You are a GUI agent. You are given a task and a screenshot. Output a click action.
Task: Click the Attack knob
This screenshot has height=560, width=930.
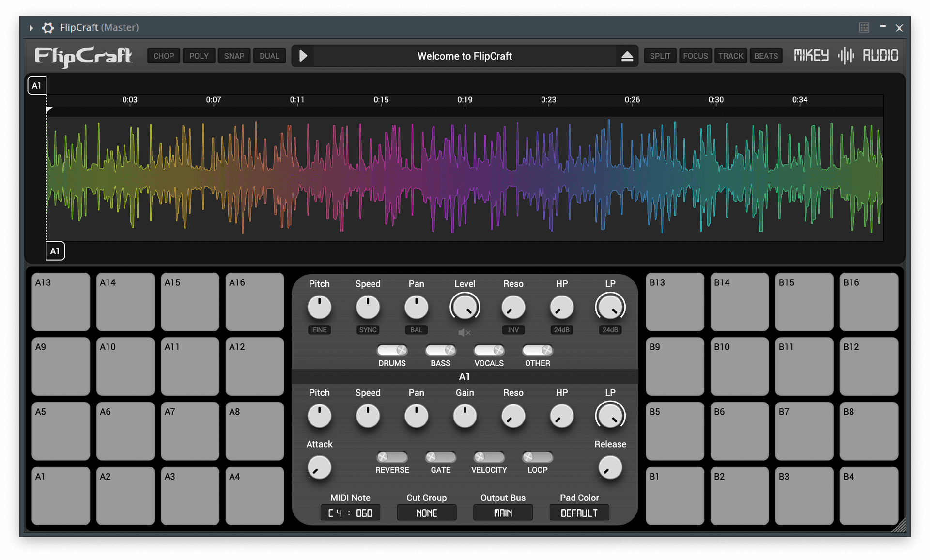point(320,467)
